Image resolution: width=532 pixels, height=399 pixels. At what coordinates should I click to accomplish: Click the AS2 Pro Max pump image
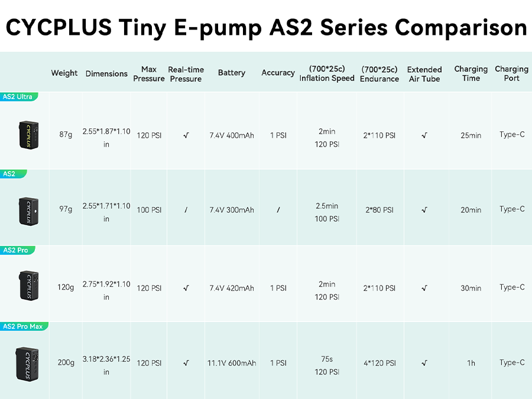28,362
